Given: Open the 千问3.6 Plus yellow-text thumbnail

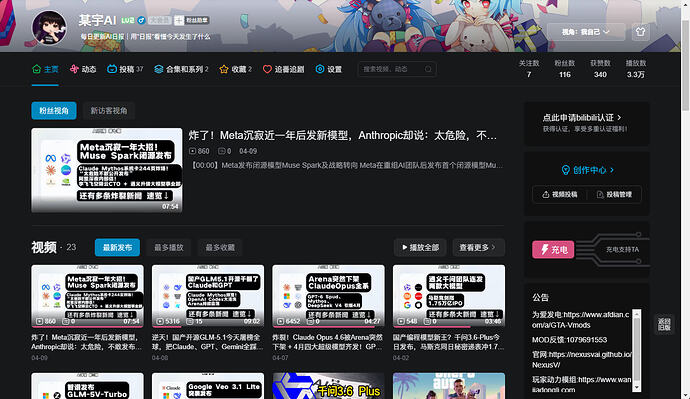Looking at the screenshot, I should coord(328,386).
